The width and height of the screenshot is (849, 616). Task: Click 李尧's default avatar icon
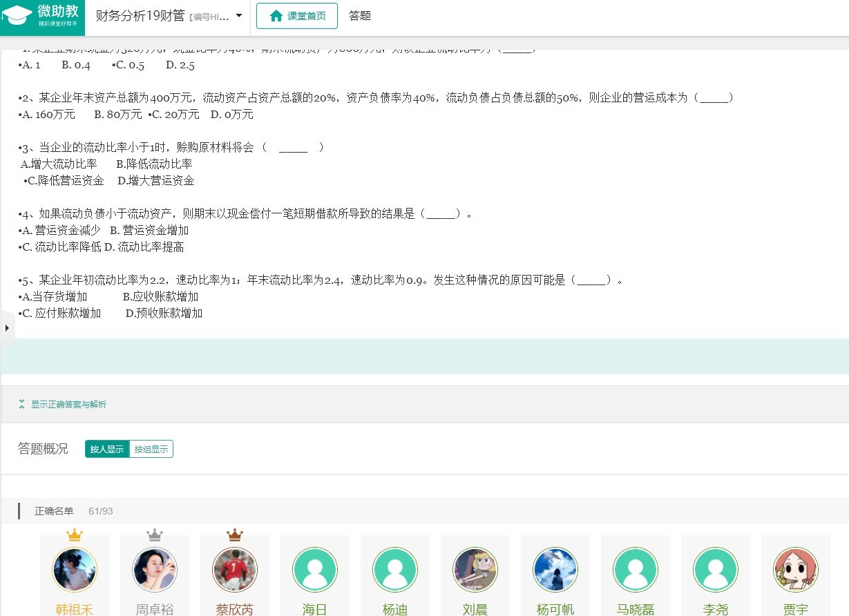[716, 570]
